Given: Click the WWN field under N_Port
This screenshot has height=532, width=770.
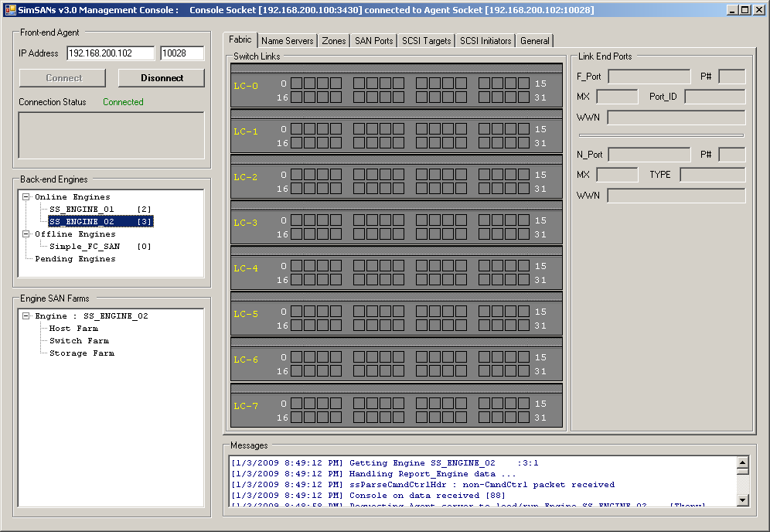Looking at the screenshot, I should tap(676, 196).
